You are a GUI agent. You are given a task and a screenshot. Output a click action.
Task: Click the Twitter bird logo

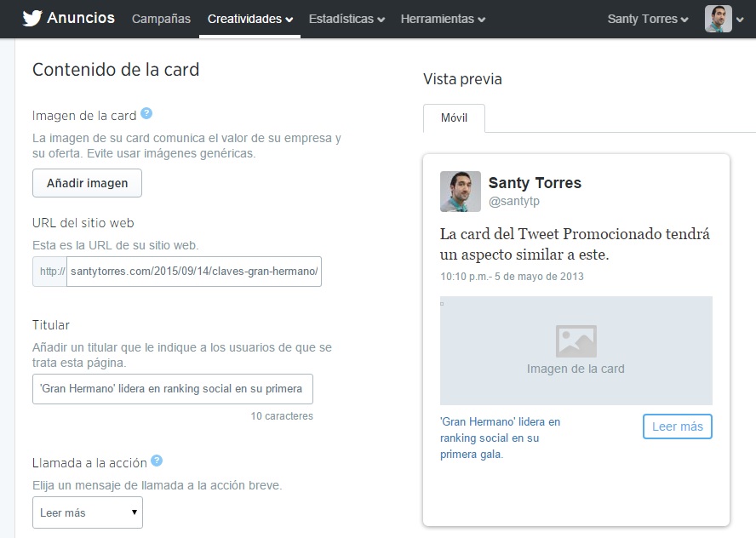(x=32, y=19)
